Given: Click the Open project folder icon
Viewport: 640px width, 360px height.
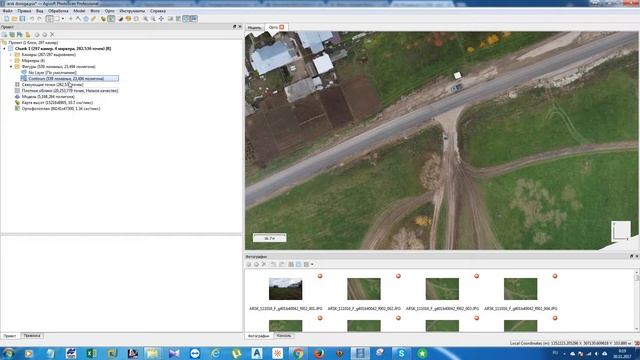Looking at the screenshot, I should click(14, 19).
